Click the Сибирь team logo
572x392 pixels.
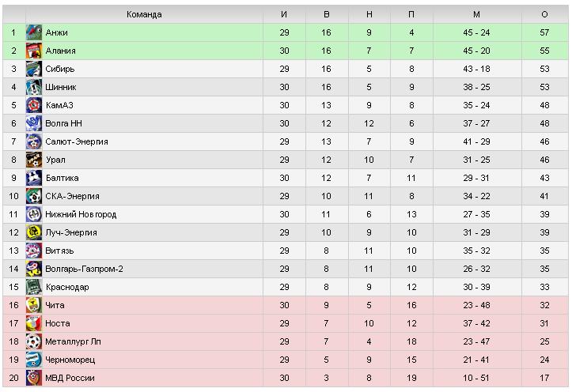point(34,69)
